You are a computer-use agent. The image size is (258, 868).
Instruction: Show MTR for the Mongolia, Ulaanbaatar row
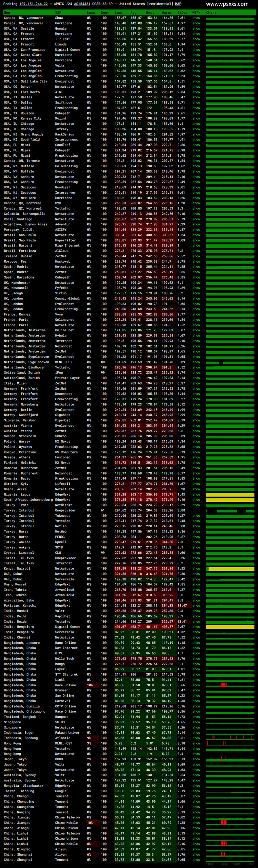(x=196, y=785)
